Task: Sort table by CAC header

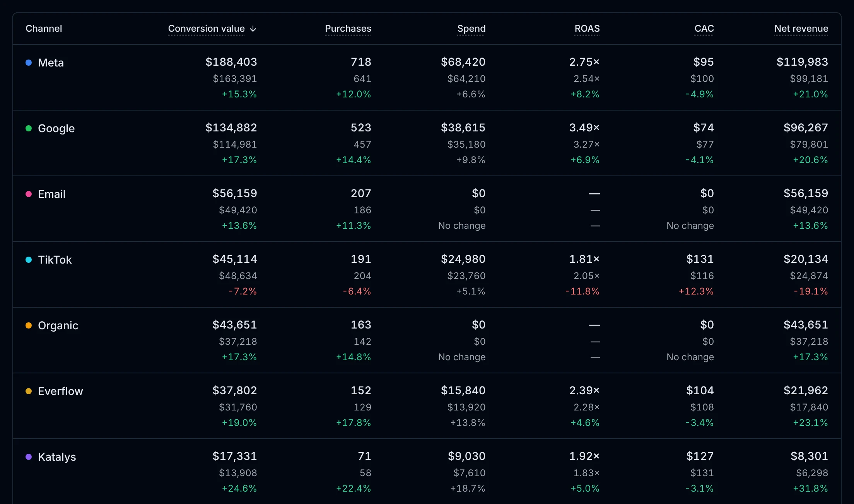Action: coord(704,29)
